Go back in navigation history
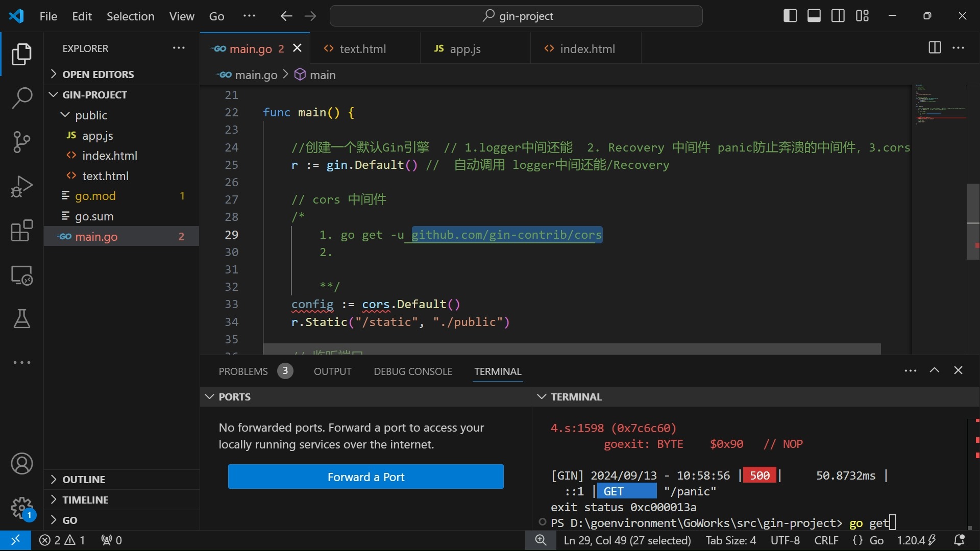Image resolution: width=980 pixels, height=551 pixels. [x=286, y=16]
